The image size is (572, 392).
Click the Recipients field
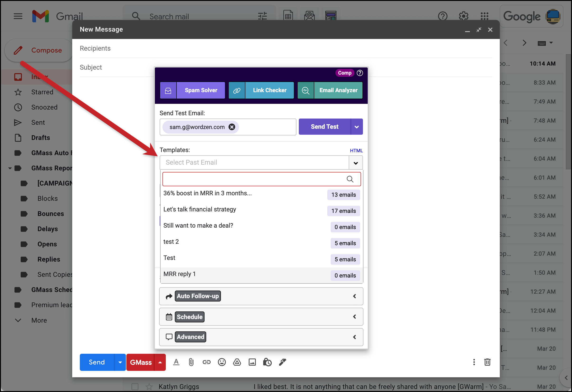tap(286, 48)
